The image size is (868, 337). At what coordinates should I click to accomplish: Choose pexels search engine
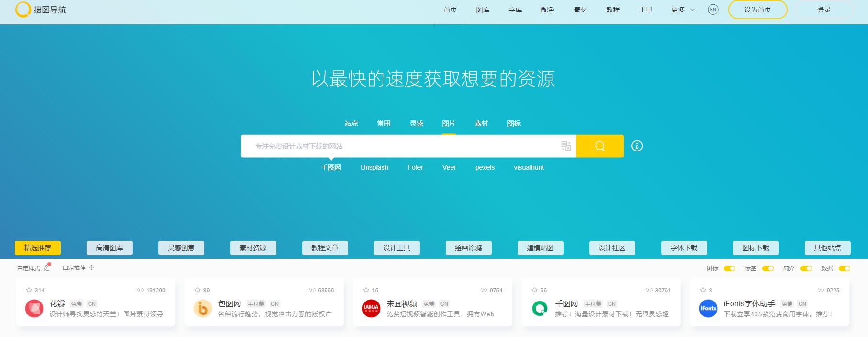(485, 167)
